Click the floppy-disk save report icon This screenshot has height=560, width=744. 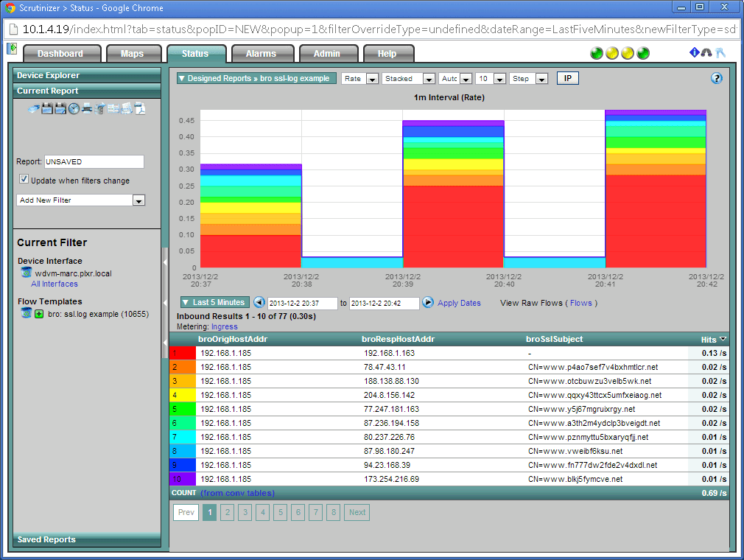pos(46,109)
